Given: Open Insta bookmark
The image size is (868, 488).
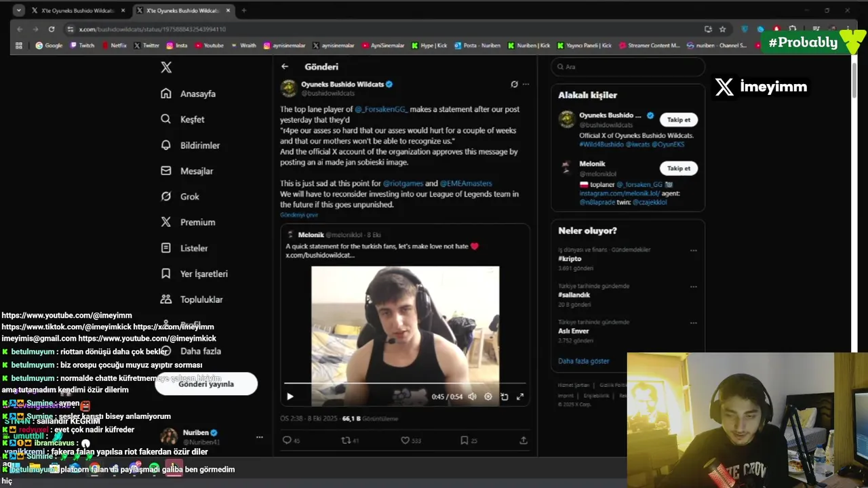Looking at the screenshot, I should [177, 45].
